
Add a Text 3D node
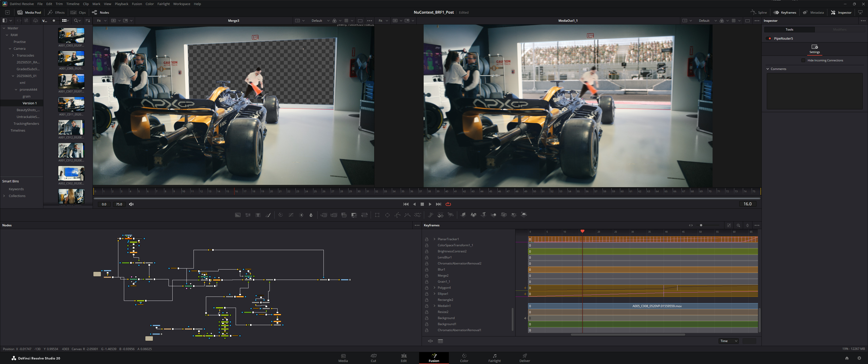click(483, 214)
